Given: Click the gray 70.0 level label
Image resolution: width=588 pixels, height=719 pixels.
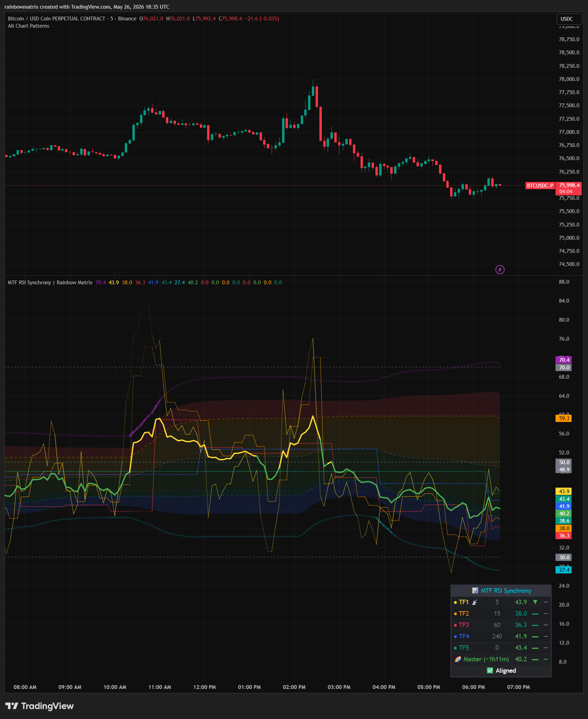Looking at the screenshot, I should [563, 368].
